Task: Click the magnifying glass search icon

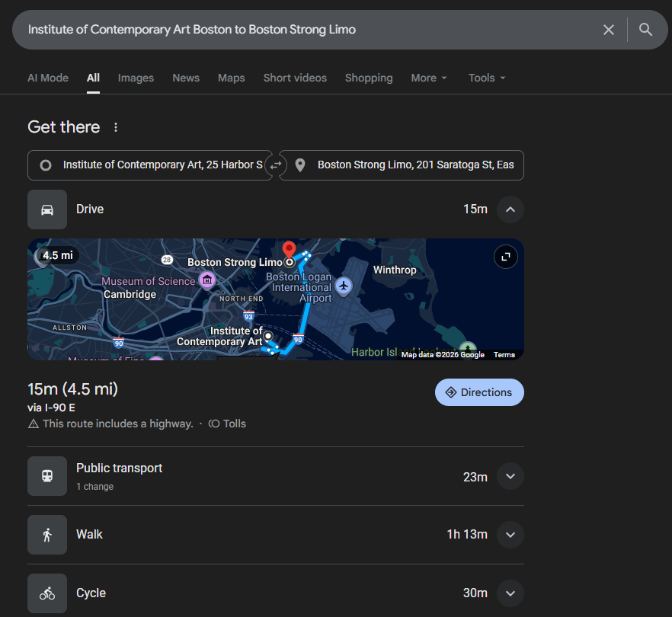Action: (645, 30)
